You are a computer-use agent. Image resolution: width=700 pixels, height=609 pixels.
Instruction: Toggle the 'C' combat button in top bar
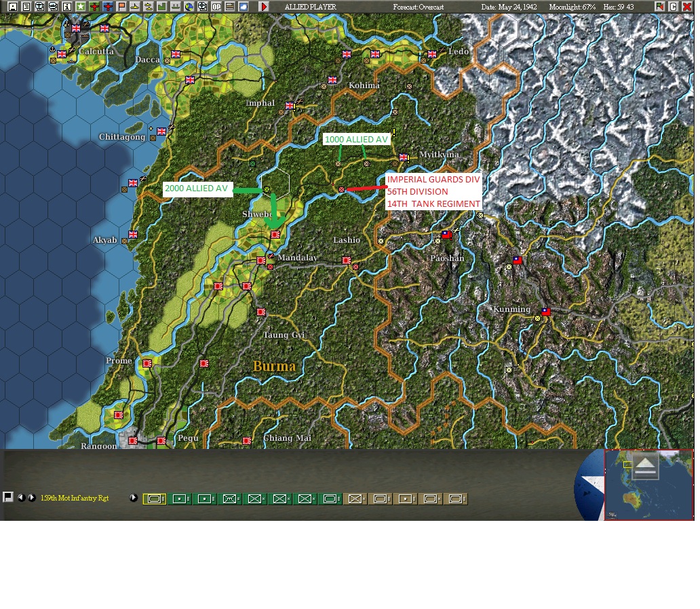(x=674, y=6)
